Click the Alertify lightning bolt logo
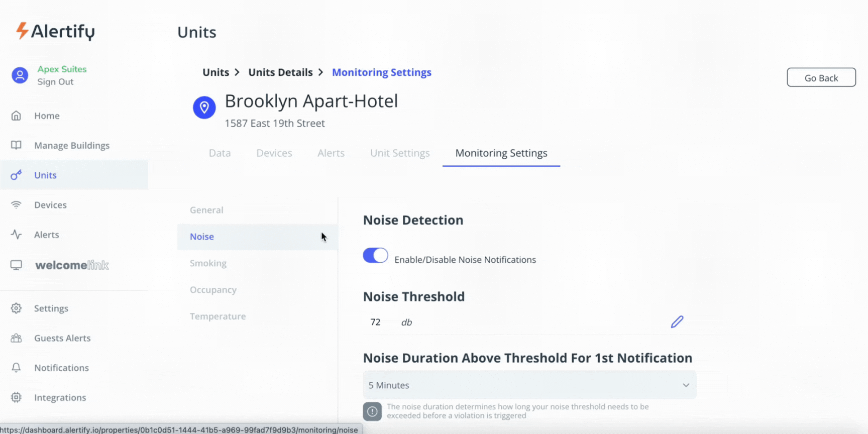868x434 pixels. click(x=22, y=31)
